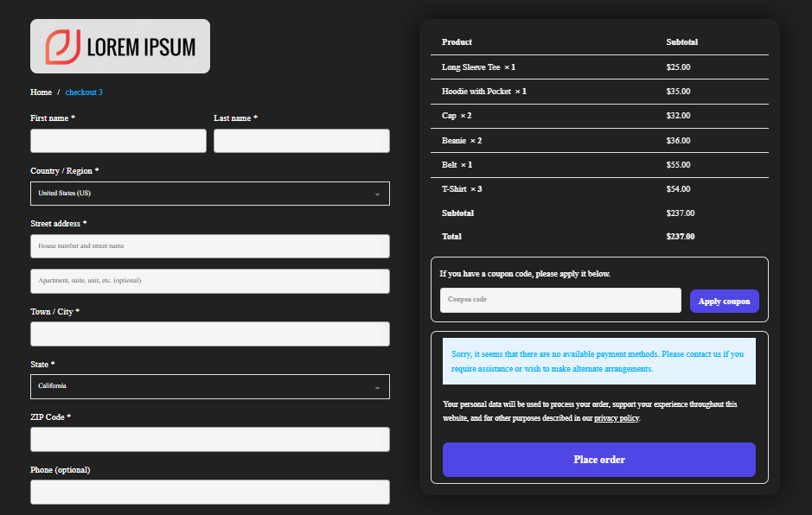
Task: Click the House number and street name field
Action: click(x=210, y=246)
